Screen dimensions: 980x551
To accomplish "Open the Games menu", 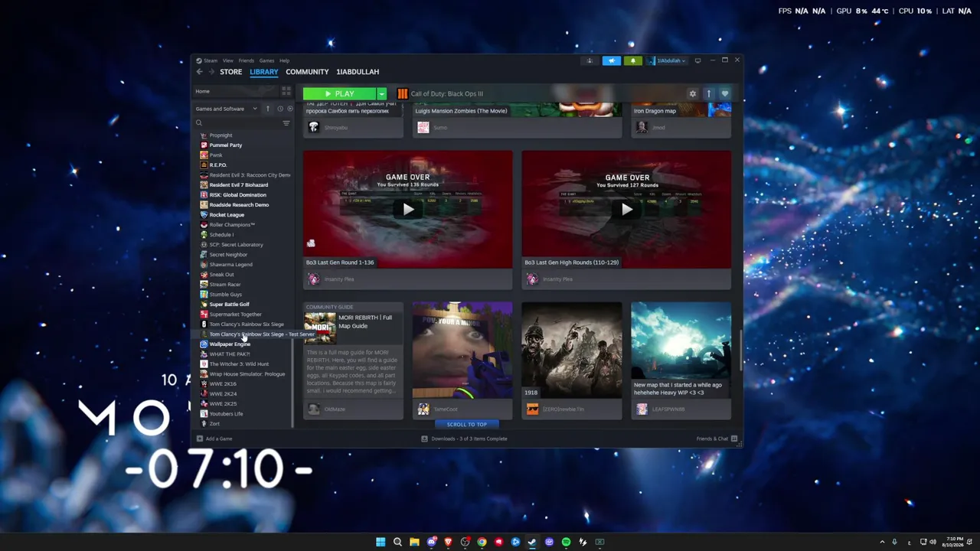I will coord(266,60).
